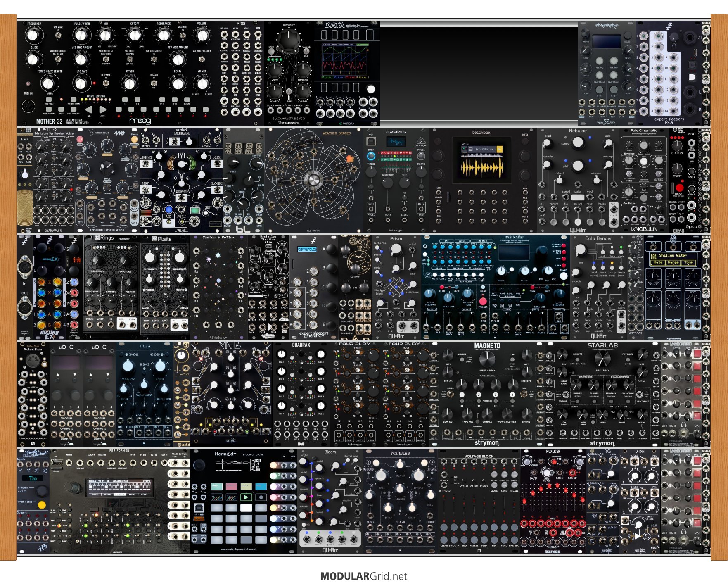Click the Black Wavetable VCO Bitcrush knob
728x585 pixels.
click(x=303, y=70)
